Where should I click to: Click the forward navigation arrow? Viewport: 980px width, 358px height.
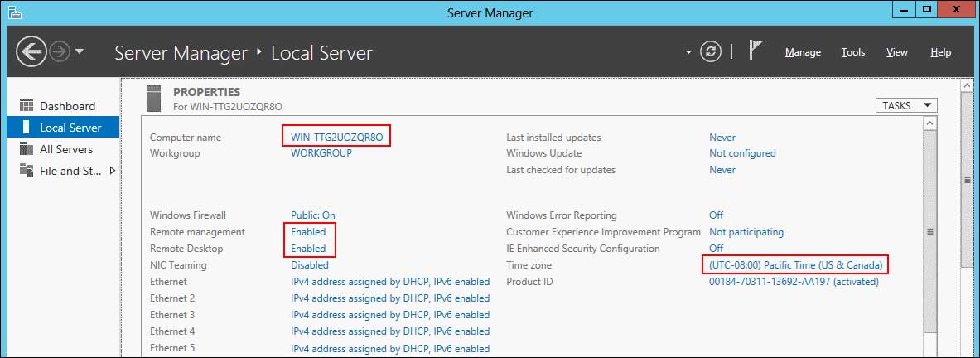coord(59,51)
